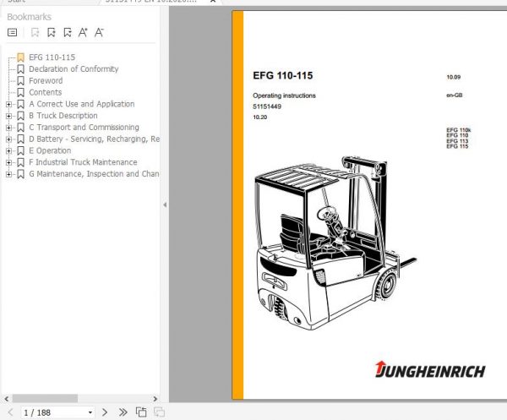Screen dimensions: 507x420
Task: Click the greyed-out page layout icon
Action: click(159, 412)
